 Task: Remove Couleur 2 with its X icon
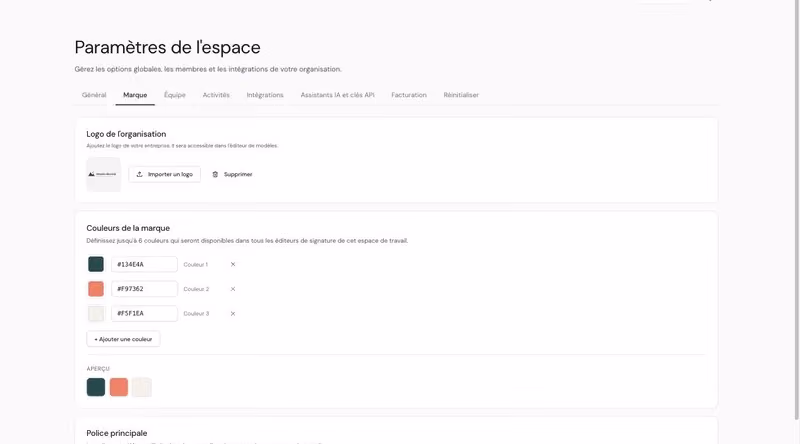233,289
